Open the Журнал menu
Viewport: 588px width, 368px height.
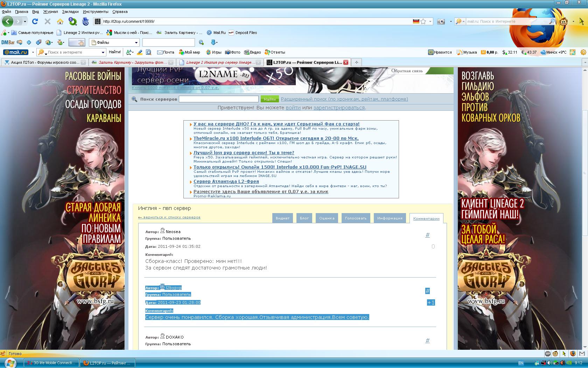pyautogui.click(x=51, y=12)
